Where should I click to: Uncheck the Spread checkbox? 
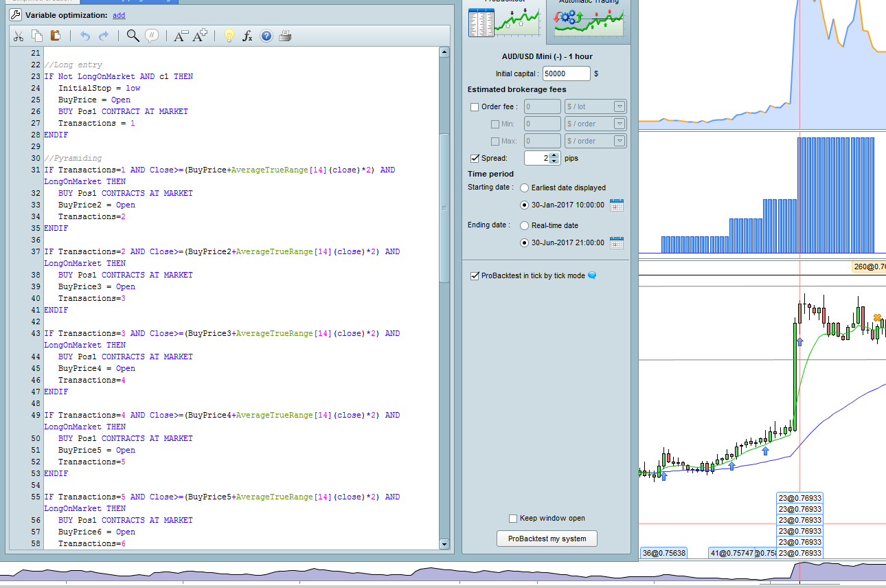(475, 158)
